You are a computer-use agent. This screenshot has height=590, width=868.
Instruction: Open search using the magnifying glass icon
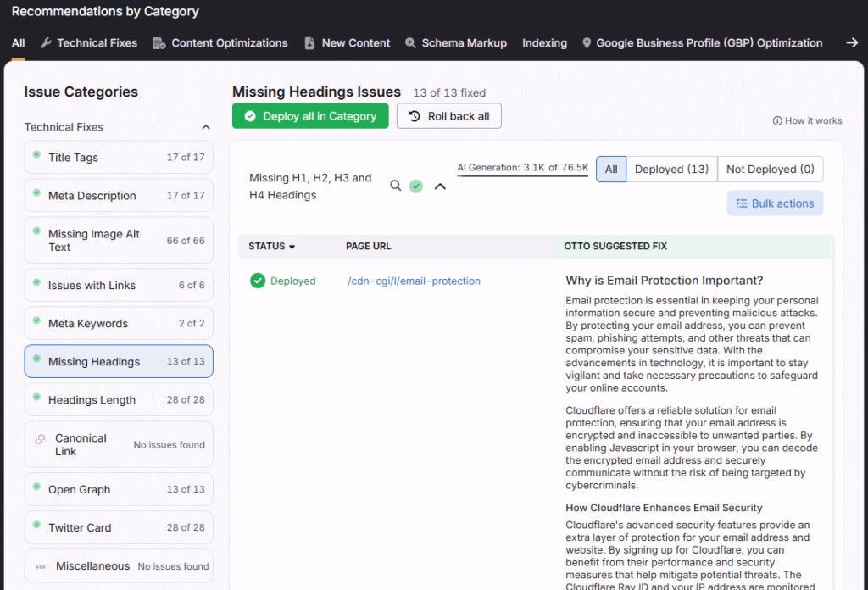(395, 185)
